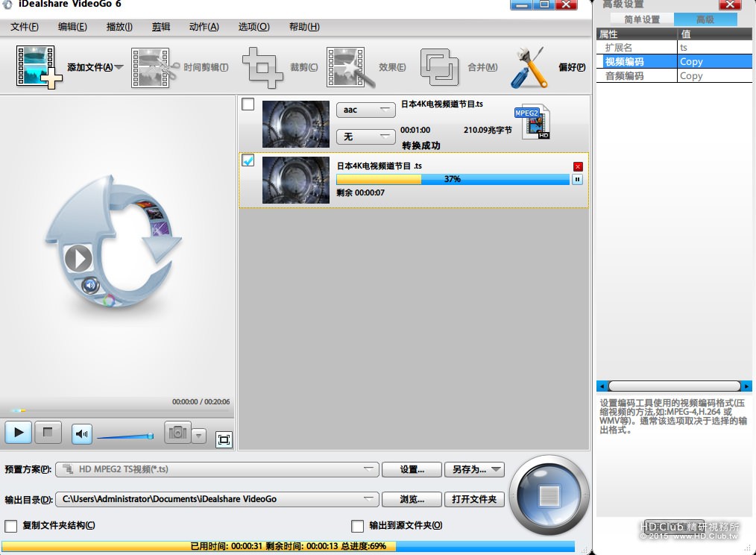Edit the 视频编码 Copy value

click(x=715, y=62)
